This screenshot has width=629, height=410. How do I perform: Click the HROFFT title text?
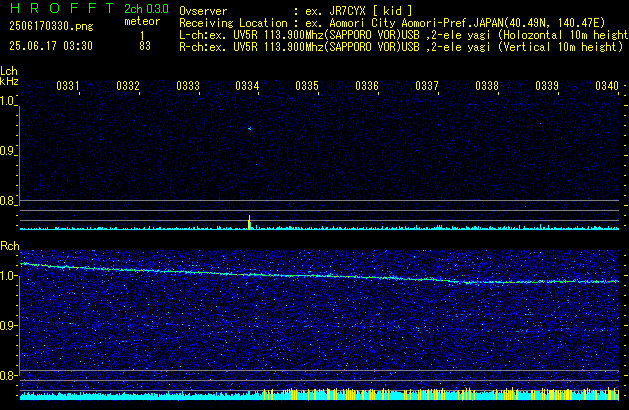click(x=62, y=8)
